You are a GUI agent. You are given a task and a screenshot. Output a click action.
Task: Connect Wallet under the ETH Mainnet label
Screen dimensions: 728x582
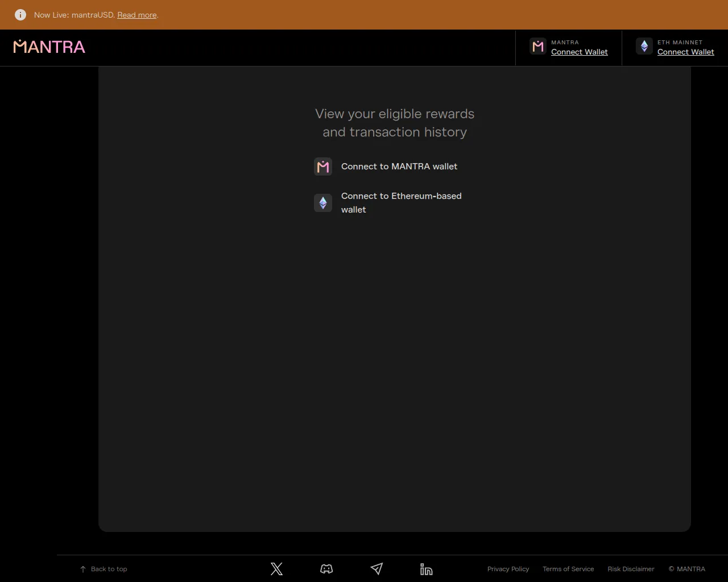tap(685, 52)
